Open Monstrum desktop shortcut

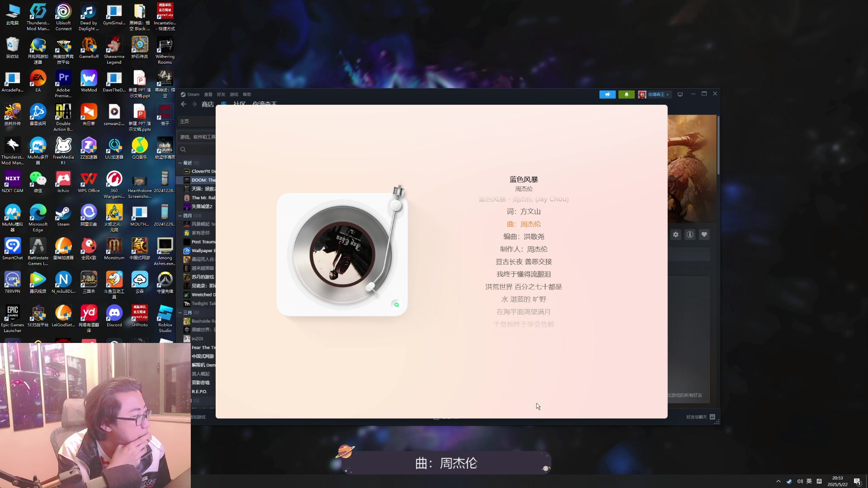tap(114, 249)
